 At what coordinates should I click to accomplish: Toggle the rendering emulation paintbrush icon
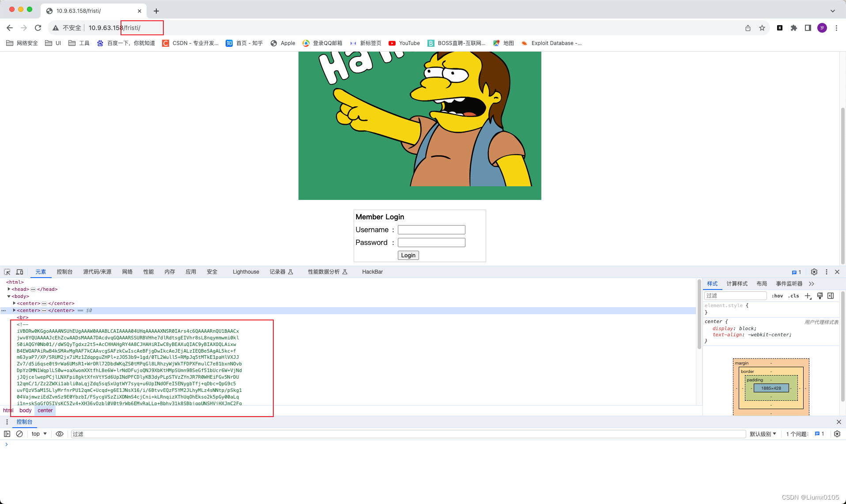coord(820,296)
